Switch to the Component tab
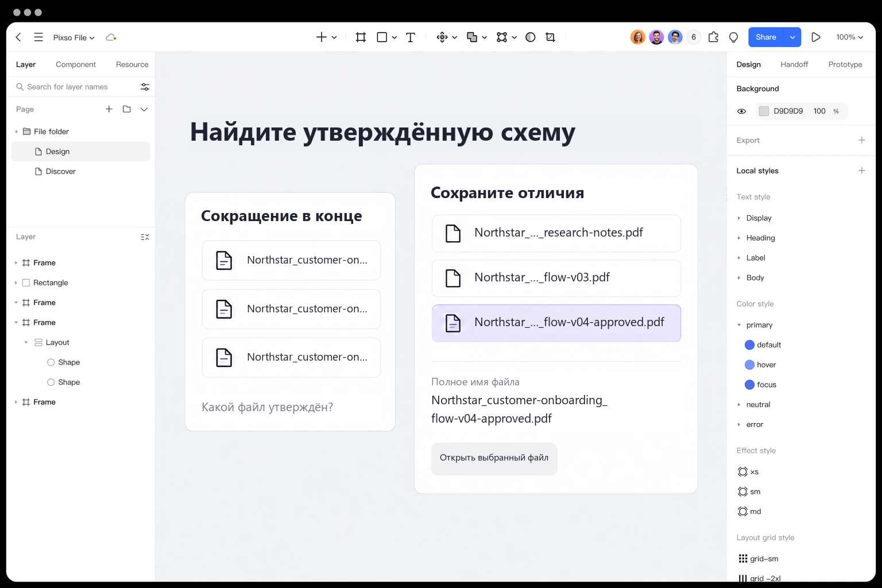882x588 pixels. coord(76,64)
